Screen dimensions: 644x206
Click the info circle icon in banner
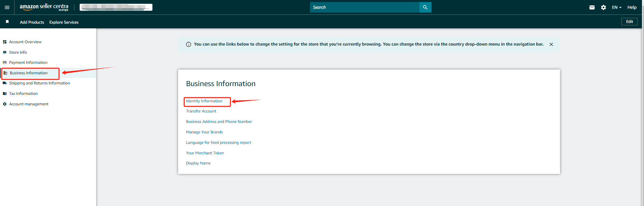189,44
